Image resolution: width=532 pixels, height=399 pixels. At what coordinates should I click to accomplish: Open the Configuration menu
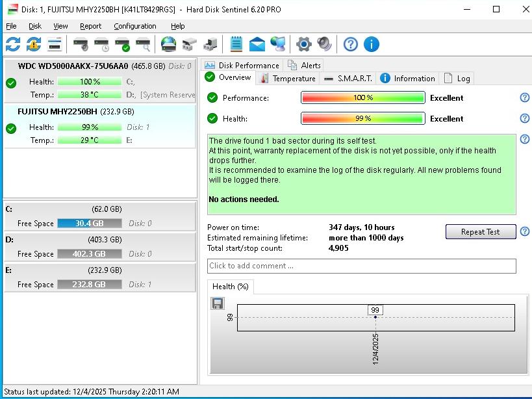click(x=134, y=26)
